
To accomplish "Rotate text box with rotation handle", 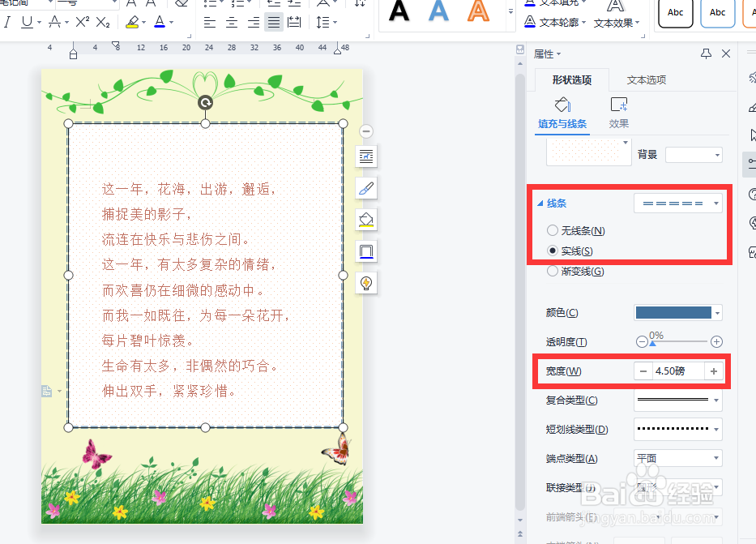I will [205, 102].
